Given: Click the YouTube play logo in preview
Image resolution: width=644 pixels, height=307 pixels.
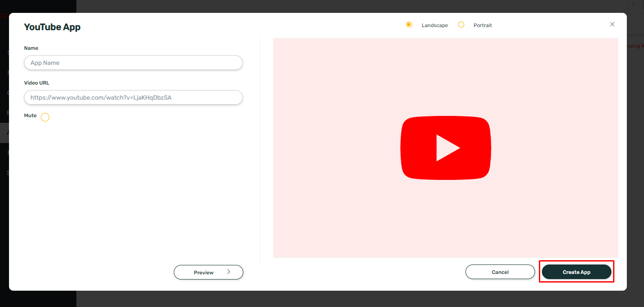Looking at the screenshot, I should (446, 148).
